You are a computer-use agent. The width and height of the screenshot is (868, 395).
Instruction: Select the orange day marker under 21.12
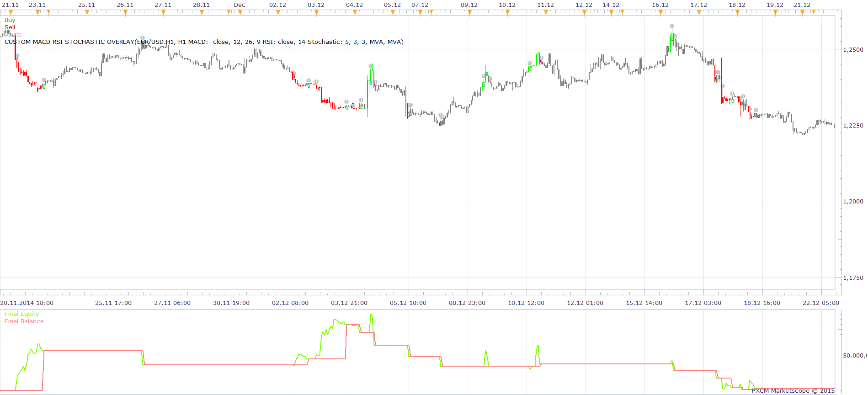pos(802,12)
